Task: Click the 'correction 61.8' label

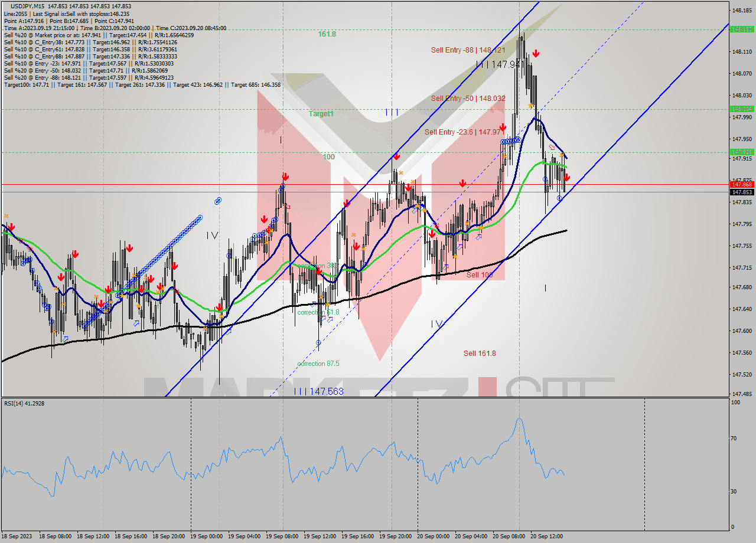Action: (318, 312)
